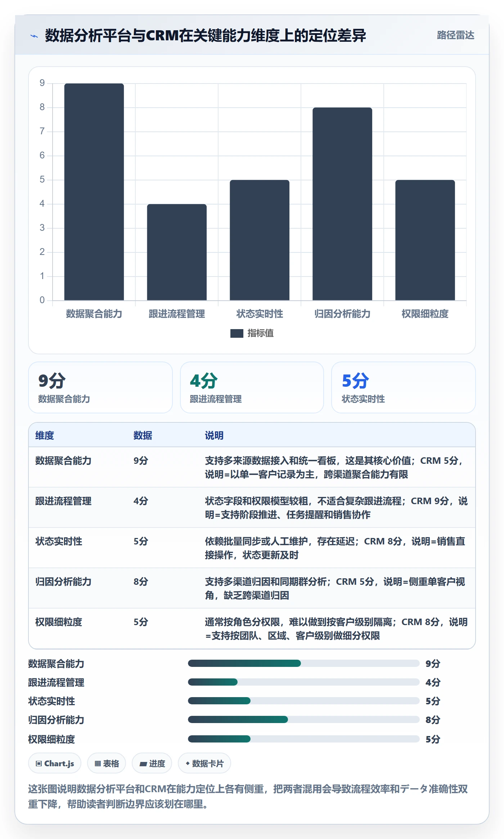
Task: Click the 指标值 legend label
Action: point(261,333)
